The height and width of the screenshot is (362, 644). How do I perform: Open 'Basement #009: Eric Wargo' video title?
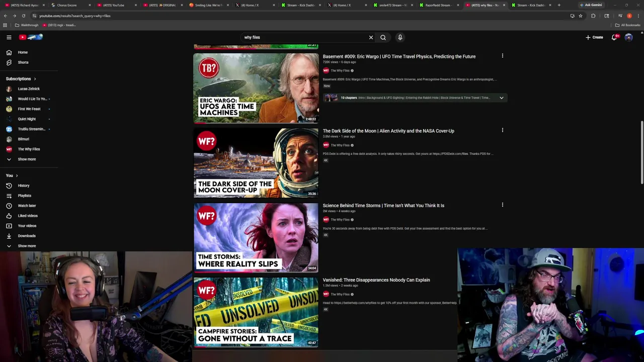399,56
